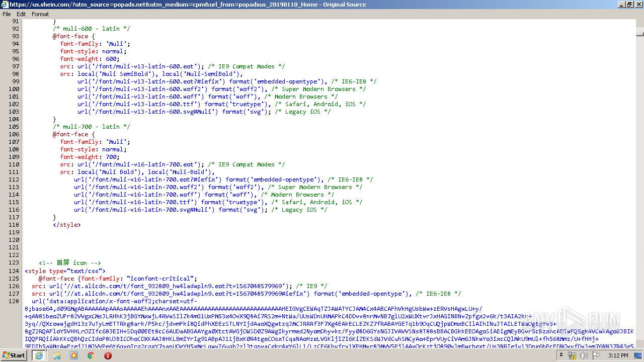This screenshot has width=644, height=362.
Task: Open Google Chrome from the taskbar
Action: 91,355
